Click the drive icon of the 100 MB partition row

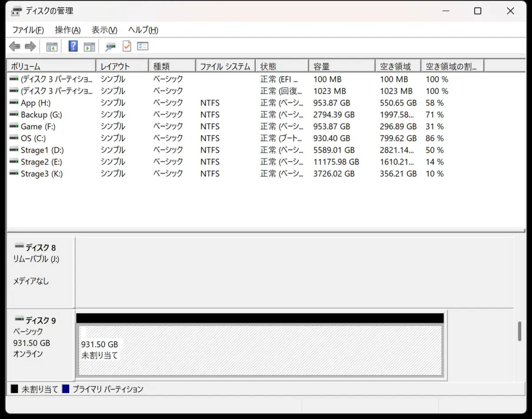click(14, 79)
